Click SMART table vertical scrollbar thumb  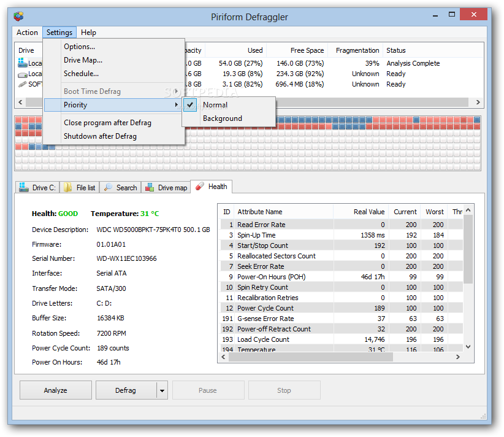pyautogui.click(x=468, y=249)
